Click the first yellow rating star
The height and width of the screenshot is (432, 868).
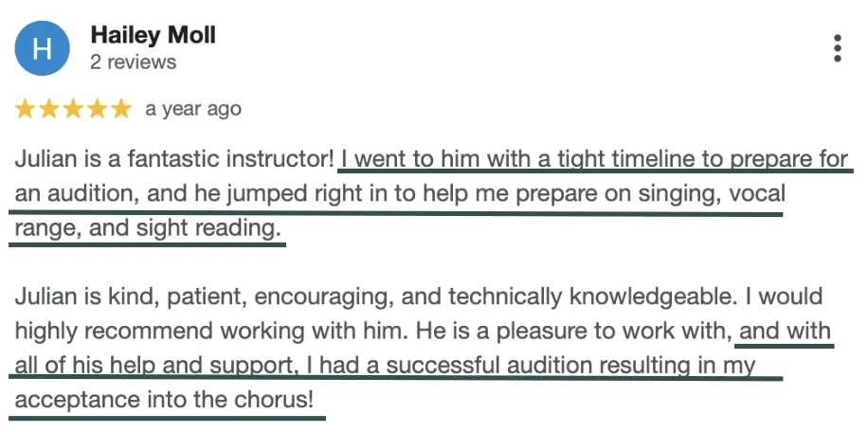pos(25,109)
